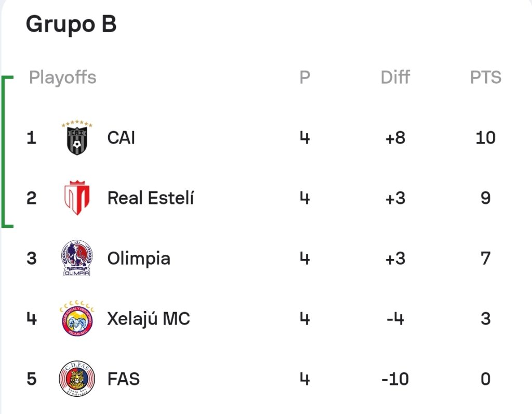532x414 pixels.
Task: Click the green playoffs bracket marker
Action: 7,151
